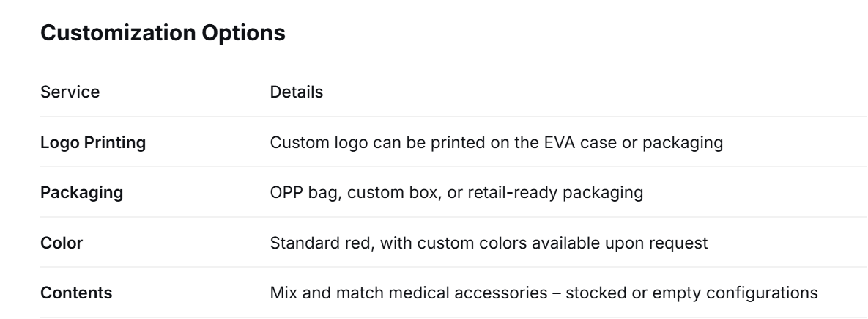Viewport: 868px width, 319px height.
Task: Click the word 'Options' in the heading
Action: [x=244, y=33]
